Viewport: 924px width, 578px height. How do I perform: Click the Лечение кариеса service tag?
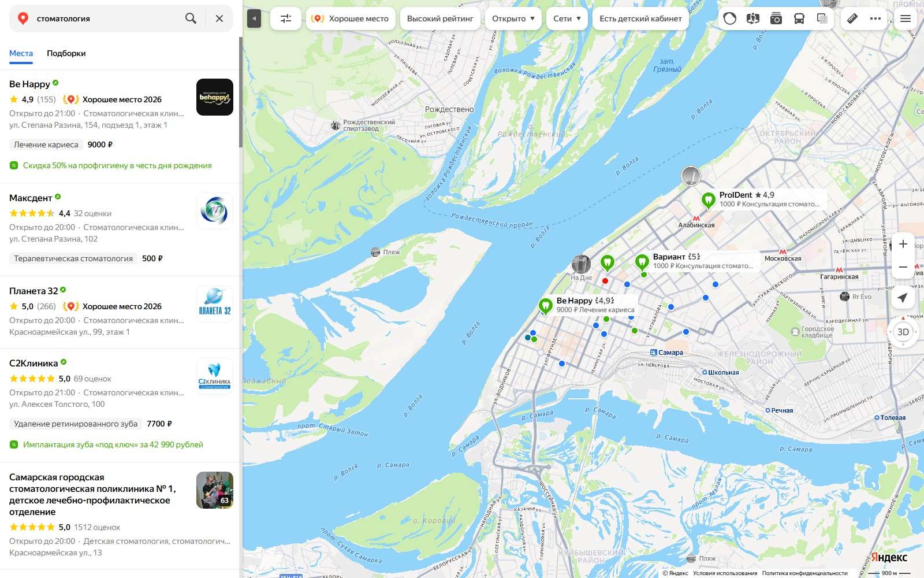point(46,144)
